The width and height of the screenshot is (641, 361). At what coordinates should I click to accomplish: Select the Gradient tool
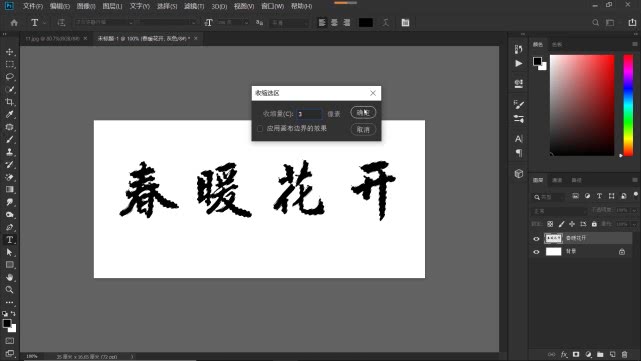click(9, 189)
